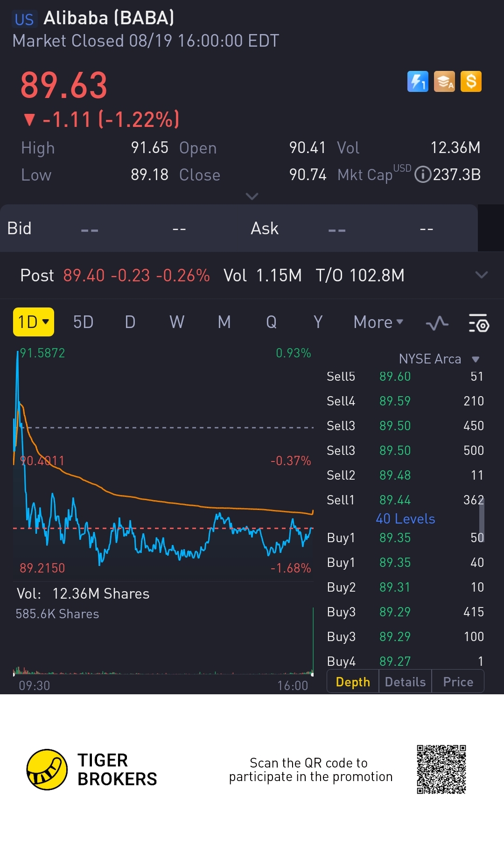The width and height of the screenshot is (504, 845).
Task: Open the More timeframes dropdown
Action: [378, 322]
